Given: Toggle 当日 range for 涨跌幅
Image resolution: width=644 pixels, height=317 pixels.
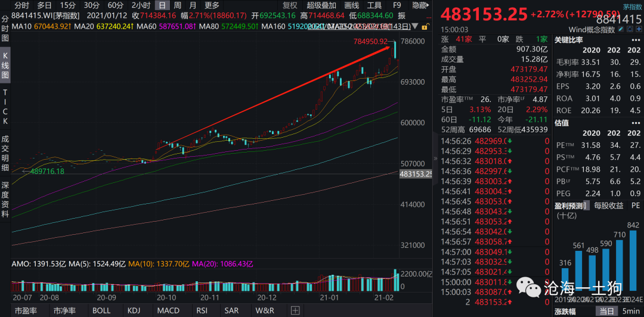Looking at the screenshot, I should point(605,311).
